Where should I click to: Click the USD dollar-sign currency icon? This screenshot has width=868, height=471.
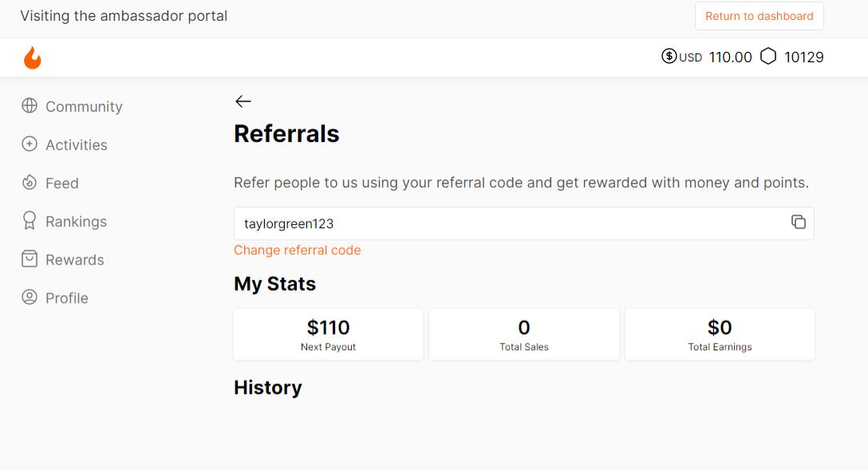pos(668,57)
